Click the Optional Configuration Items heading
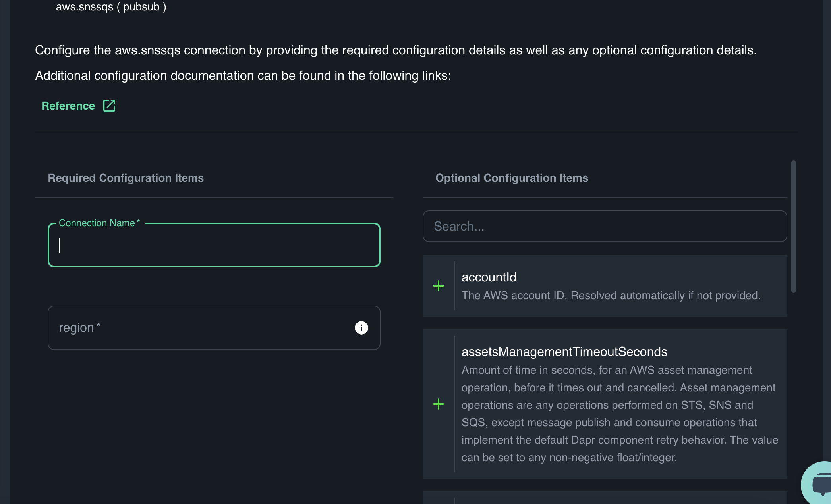Screen dimensions: 831x504 click(512, 178)
